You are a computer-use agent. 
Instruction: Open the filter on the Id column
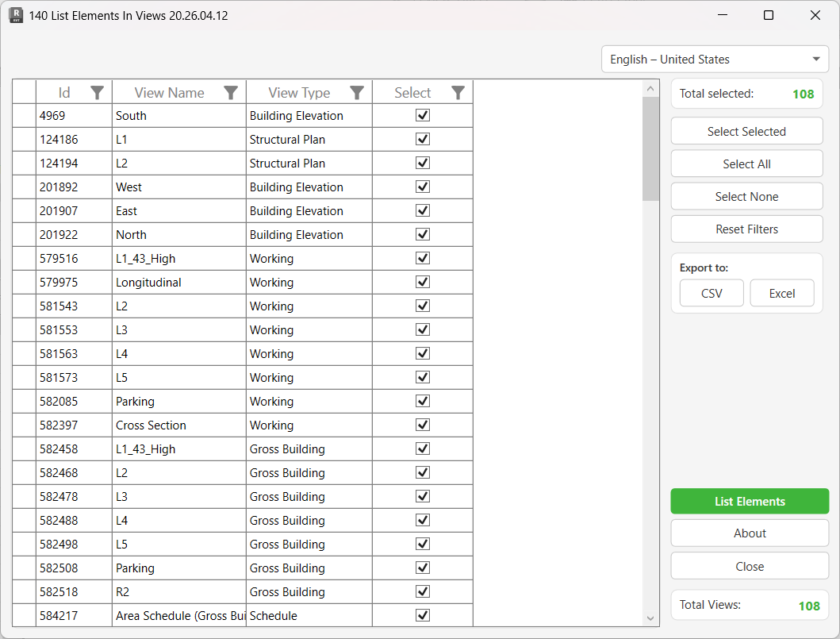pyautogui.click(x=98, y=92)
